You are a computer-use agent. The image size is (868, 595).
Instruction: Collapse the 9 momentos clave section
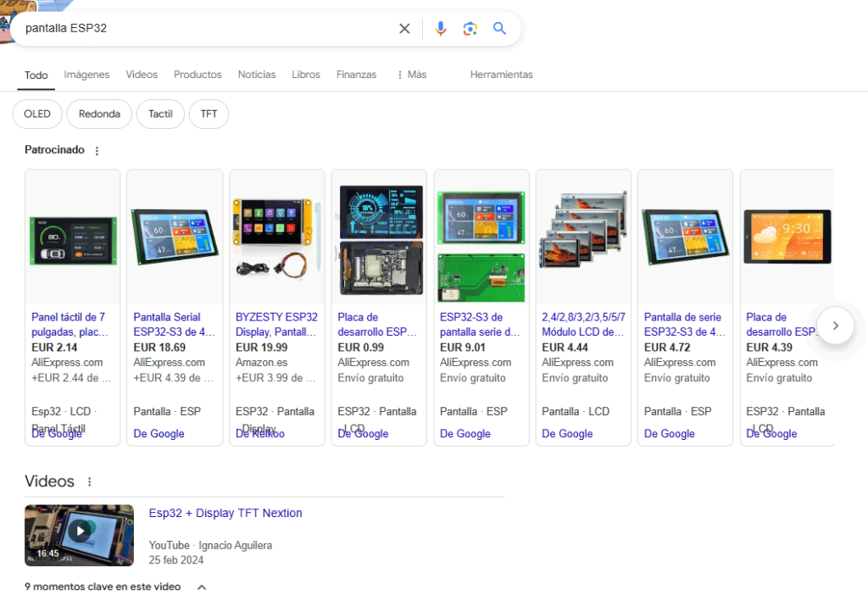(202, 587)
